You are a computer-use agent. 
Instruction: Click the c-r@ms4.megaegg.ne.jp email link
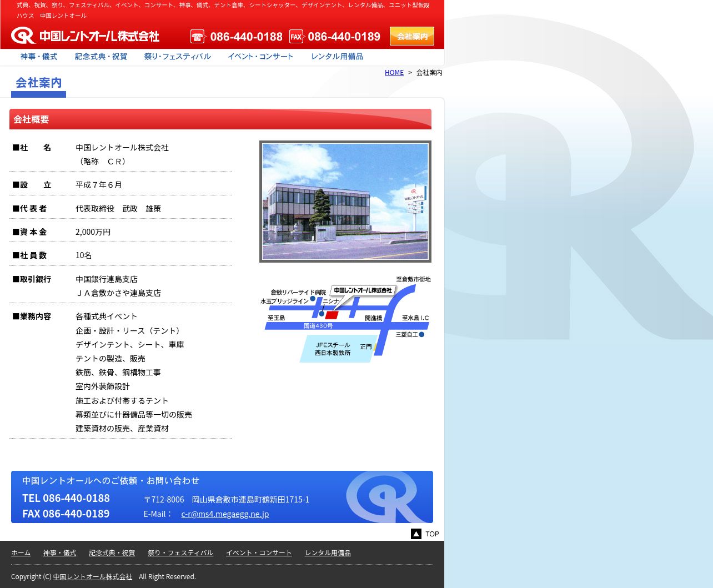point(225,514)
